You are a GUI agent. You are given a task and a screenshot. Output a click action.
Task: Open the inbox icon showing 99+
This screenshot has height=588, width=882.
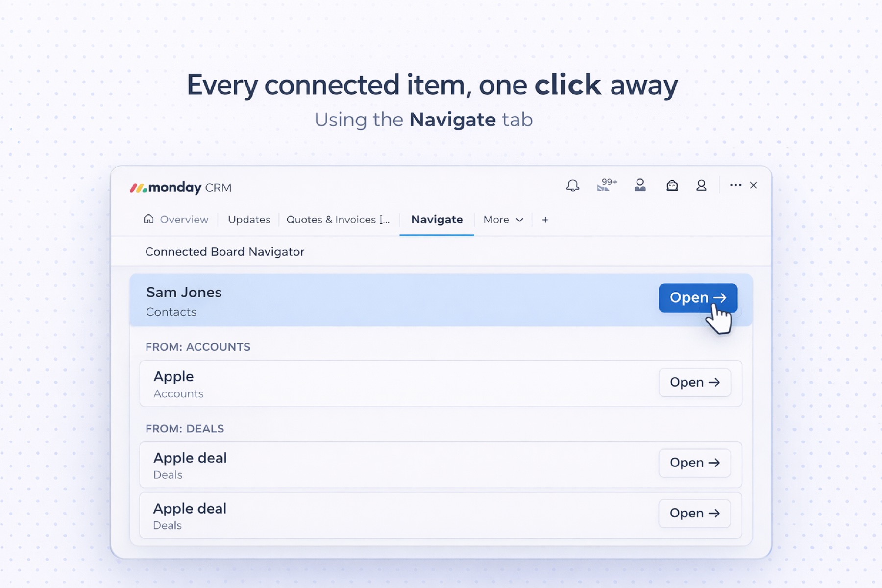[x=607, y=185]
